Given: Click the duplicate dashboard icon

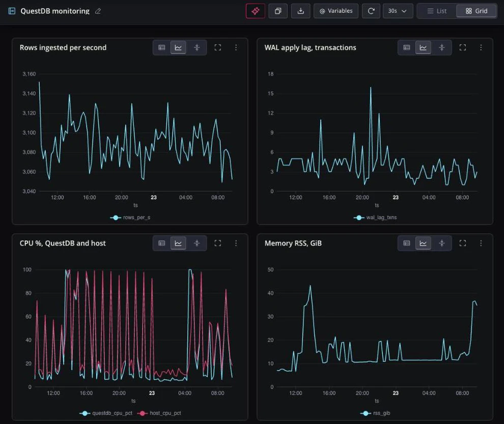Looking at the screenshot, I should 278,11.
